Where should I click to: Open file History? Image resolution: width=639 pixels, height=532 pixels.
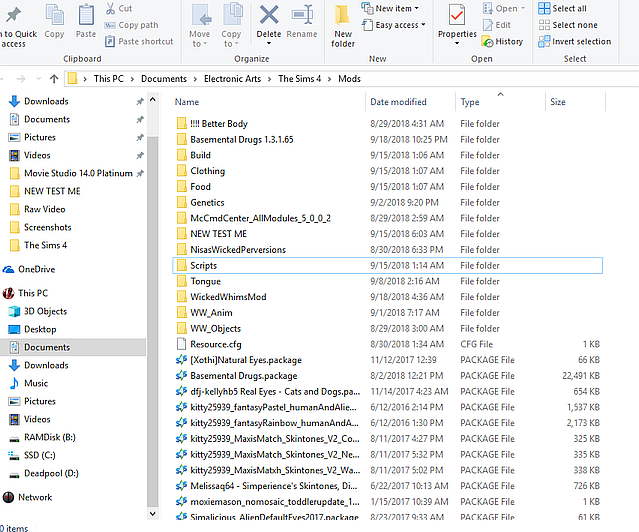(x=502, y=41)
